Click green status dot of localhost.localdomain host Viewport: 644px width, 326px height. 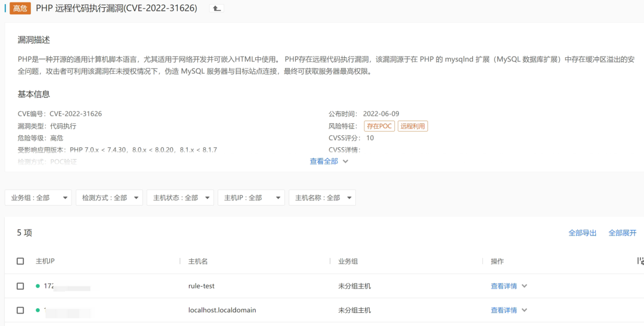[38, 310]
